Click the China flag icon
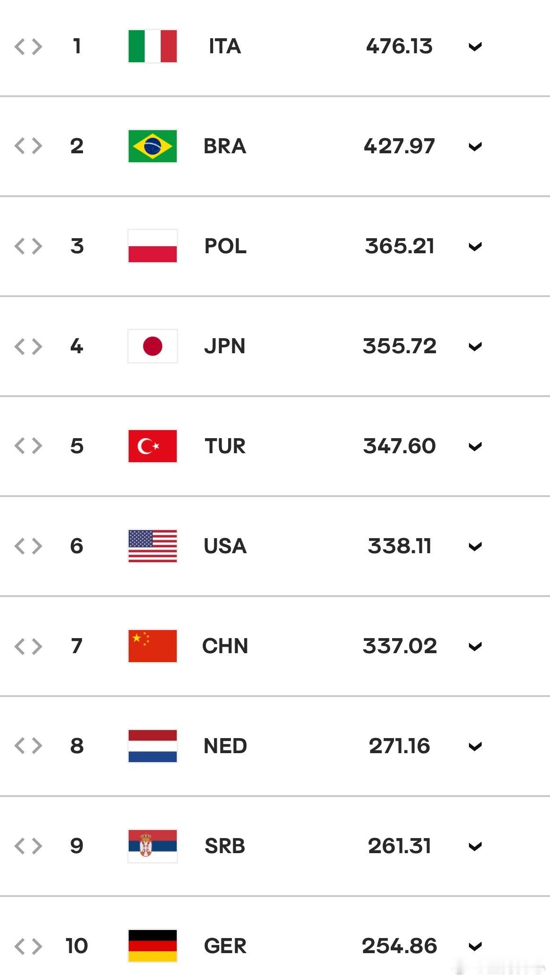The image size is (550, 980). coord(153,646)
